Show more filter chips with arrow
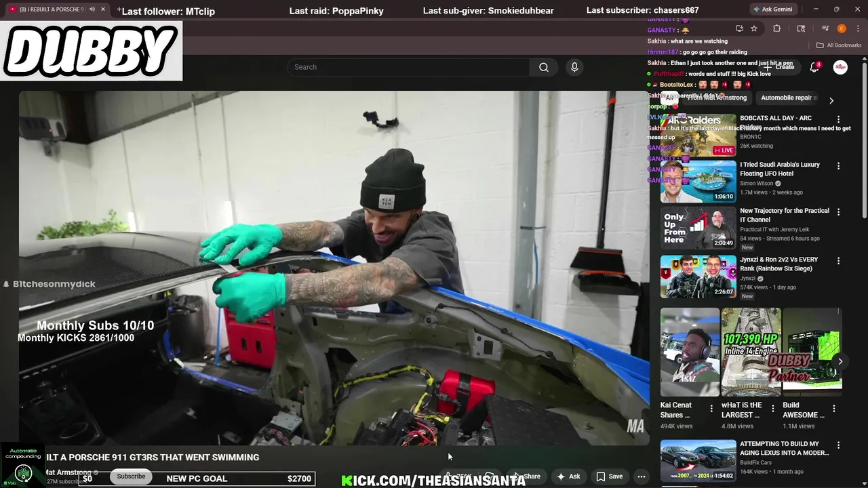Image resolution: width=868 pixels, height=488 pixels. click(831, 100)
